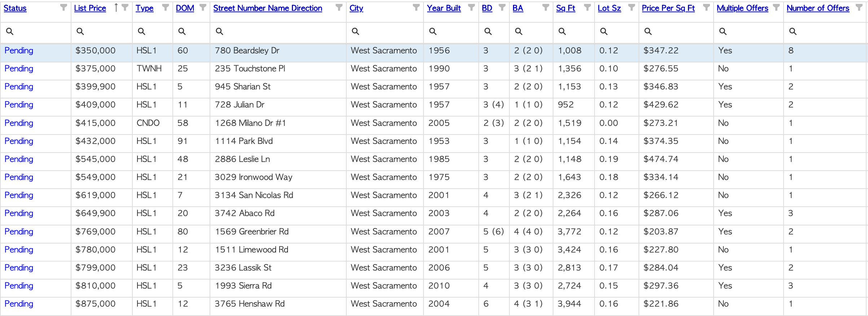Open Pending status for 3765 Henshaw Rd
Screen dimensions: 868x316
[19, 304]
